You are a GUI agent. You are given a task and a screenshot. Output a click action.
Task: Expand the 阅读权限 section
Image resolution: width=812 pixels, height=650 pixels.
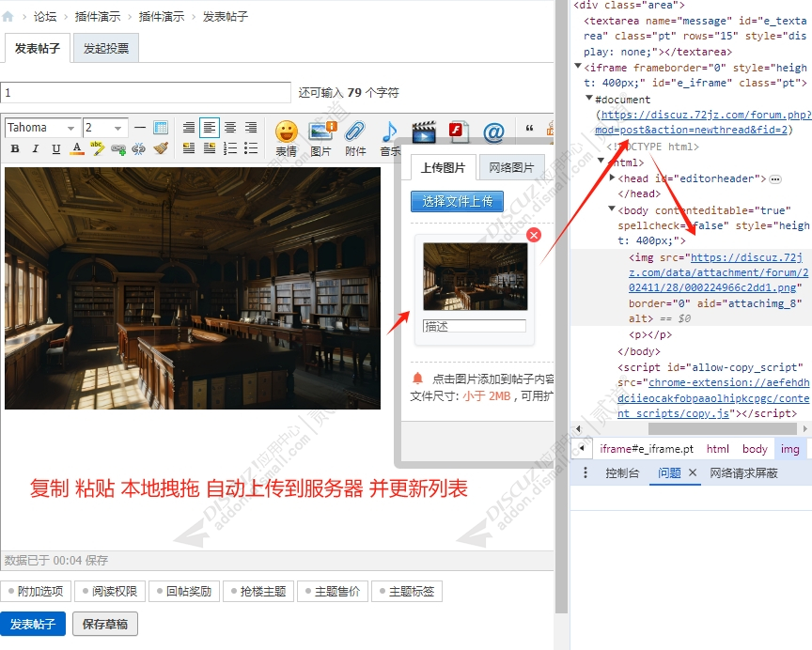110,592
